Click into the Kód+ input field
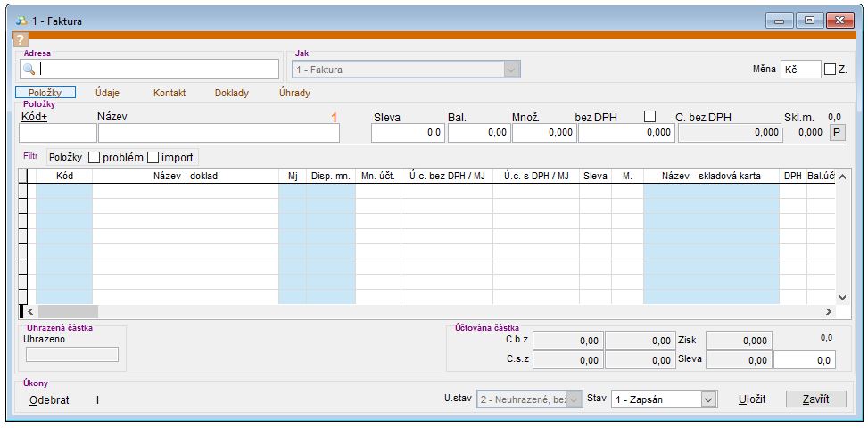The image size is (868, 428). click(x=57, y=133)
